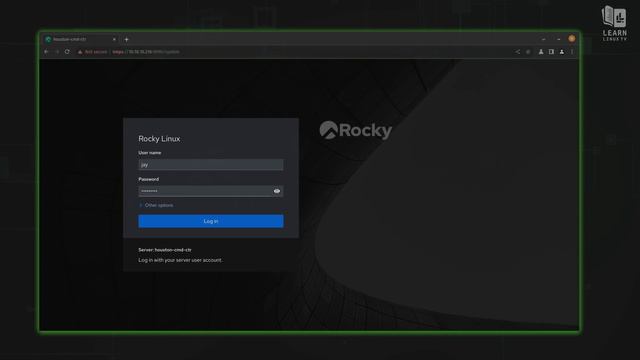The height and width of the screenshot is (360, 640).
Task: Click the User name input field
Action: [x=211, y=164]
